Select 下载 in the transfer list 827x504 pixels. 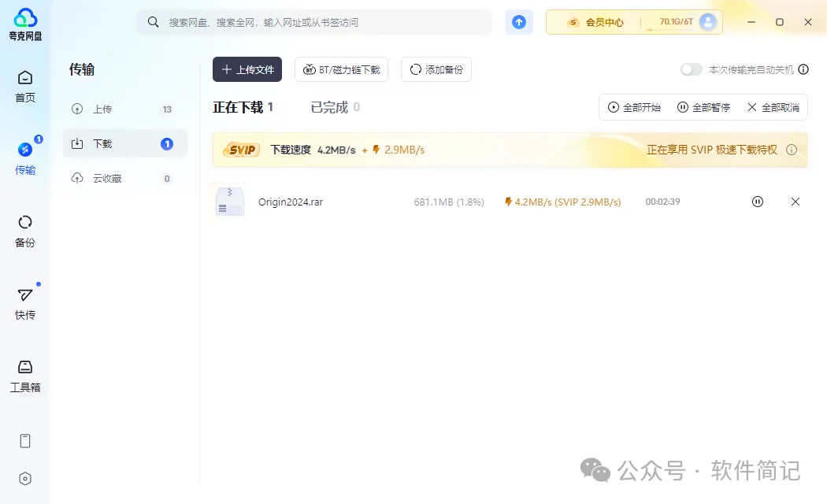point(125,143)
